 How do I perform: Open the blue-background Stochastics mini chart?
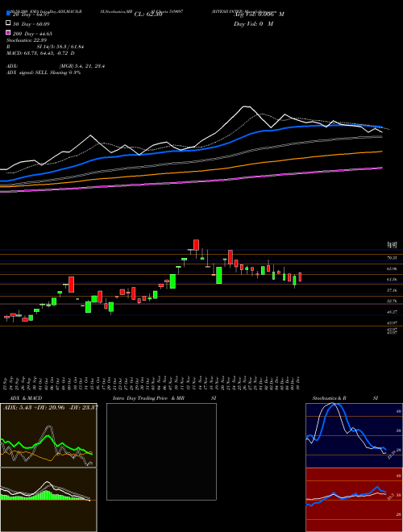tap(354, 435)
